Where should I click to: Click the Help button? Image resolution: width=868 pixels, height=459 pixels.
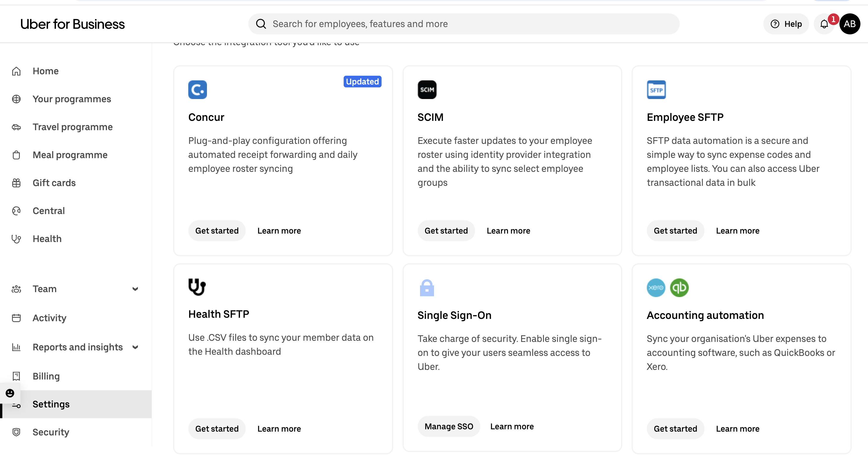[786, 24]
